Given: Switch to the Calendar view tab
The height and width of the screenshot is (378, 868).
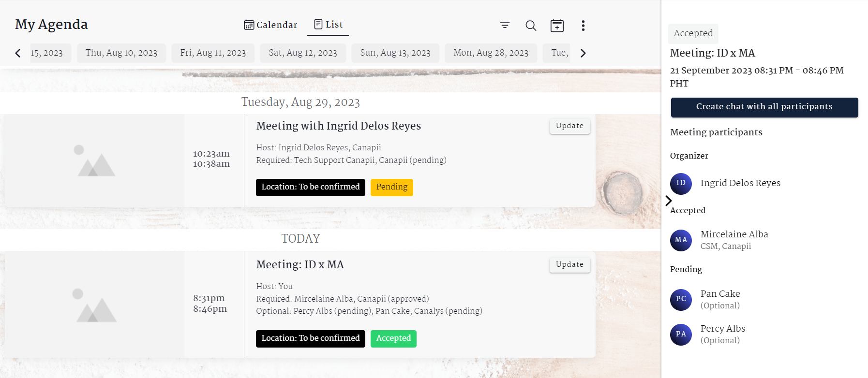Looking at the screenshot, I should (x=271, y=25).
